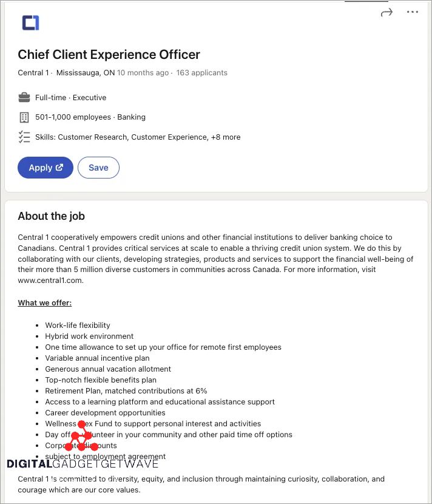Click the Central 1 company logo

pos(30,23)
